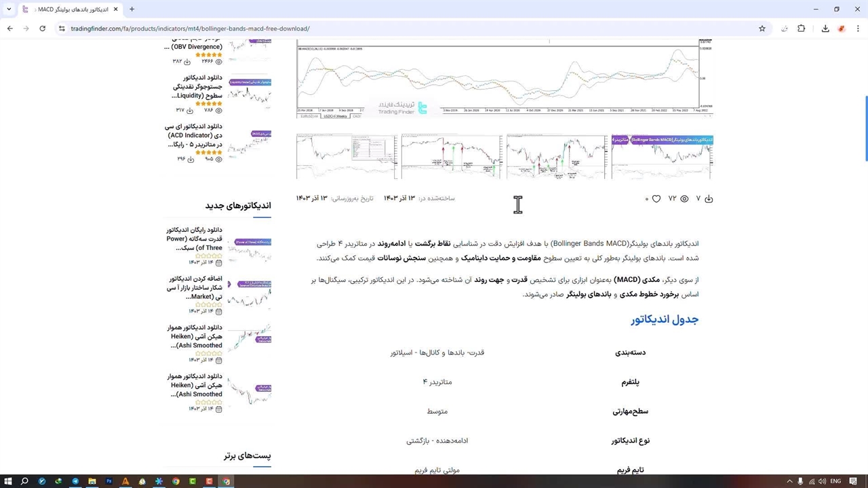Click the heart like icon under the gallery
The image size is (868, 488).
pos(656,199)
